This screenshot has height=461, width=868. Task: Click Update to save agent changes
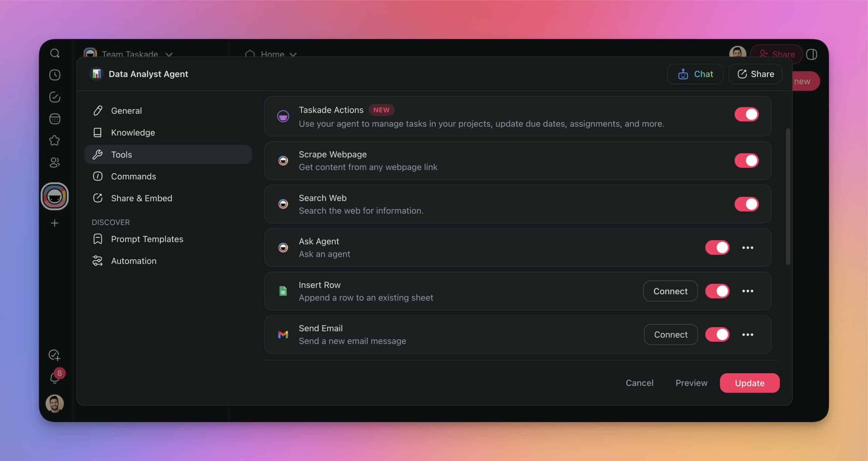(x=750, y=382)
